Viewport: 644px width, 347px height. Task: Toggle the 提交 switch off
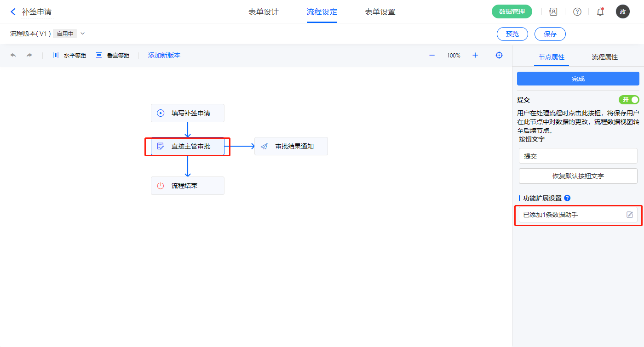click(629, 100)
